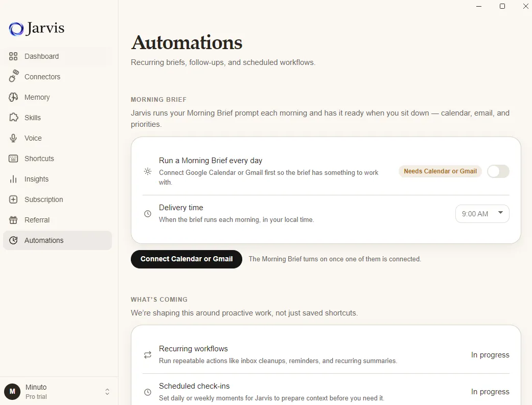532x405 pixels.
Task: Open the Subscription page
Action: tap(57, 199)
